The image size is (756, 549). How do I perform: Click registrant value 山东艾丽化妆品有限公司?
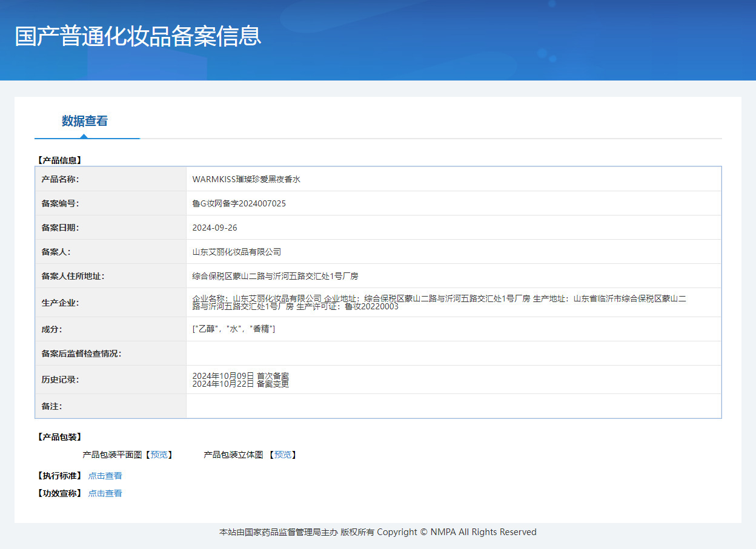237,252
